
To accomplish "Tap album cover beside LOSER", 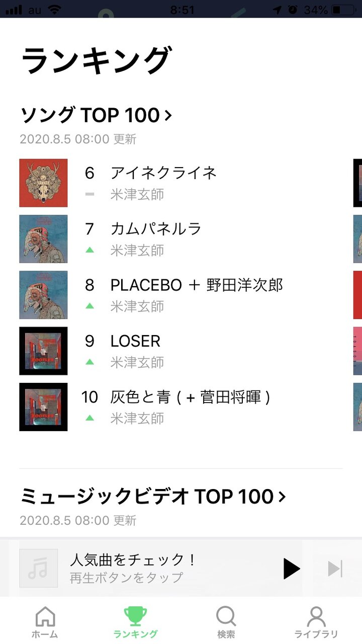I will click(43, 351).
